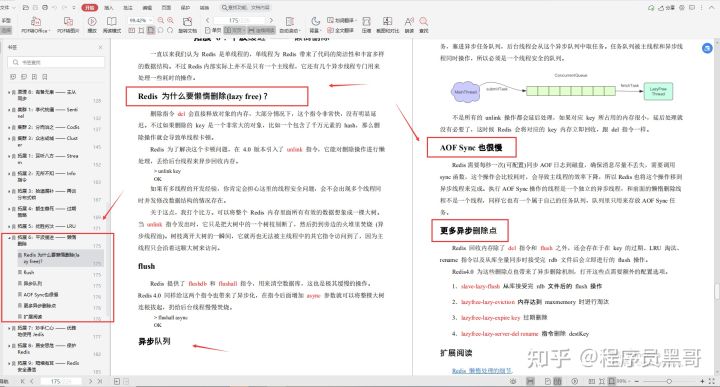The width and height of the screenshot is (720, 387).
Task: Open the 异步队列 bookmark entry
Action: [33, 283]
